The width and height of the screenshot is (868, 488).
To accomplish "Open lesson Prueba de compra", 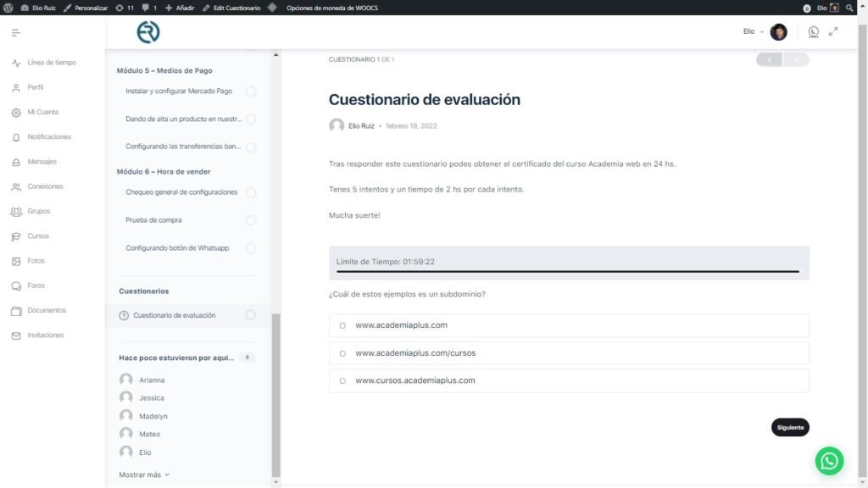I will click(x=153, y=220).
